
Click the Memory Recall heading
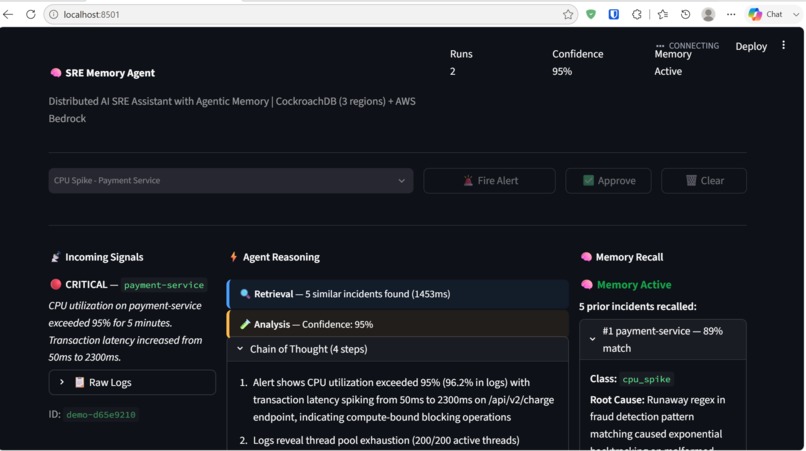[x=629, y=257]
